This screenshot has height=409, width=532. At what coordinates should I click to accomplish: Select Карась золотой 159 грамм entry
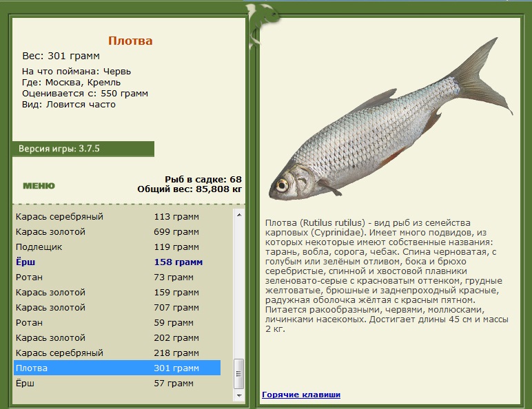click(117, 293)
